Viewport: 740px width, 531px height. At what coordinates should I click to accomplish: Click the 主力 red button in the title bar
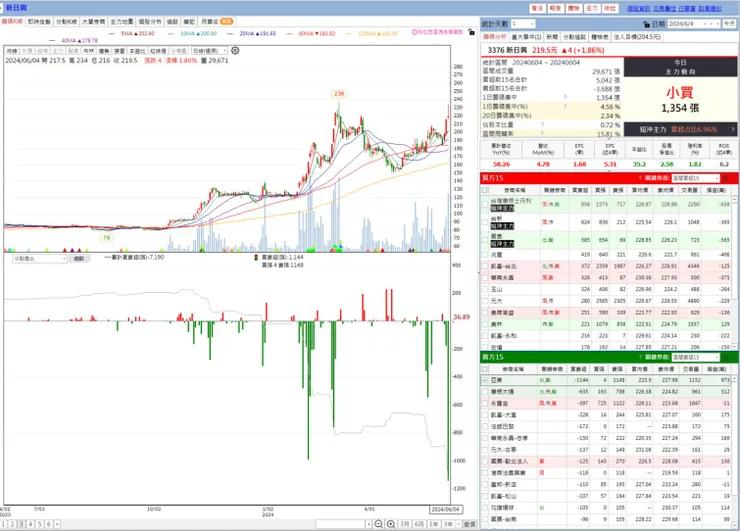coord(592,8)
